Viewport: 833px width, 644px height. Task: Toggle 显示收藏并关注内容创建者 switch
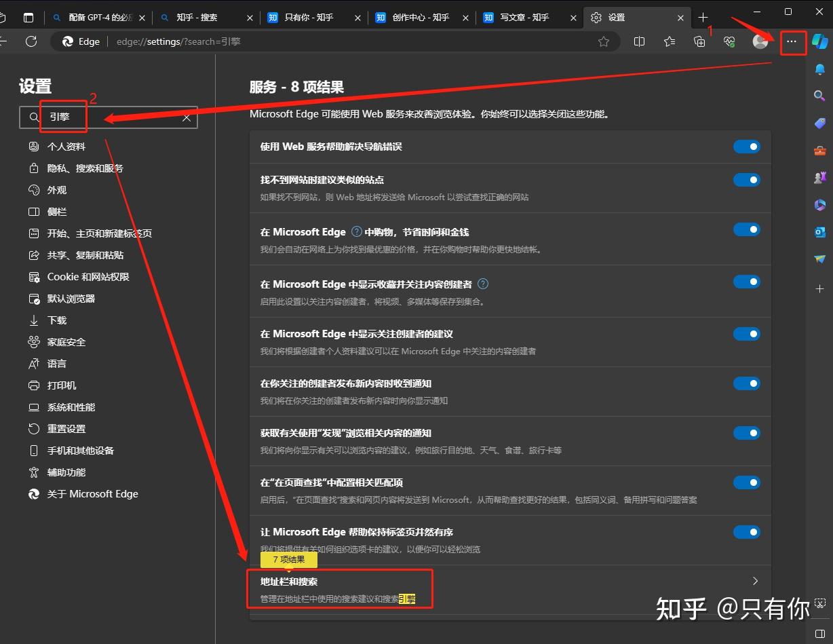pos(747,282)
